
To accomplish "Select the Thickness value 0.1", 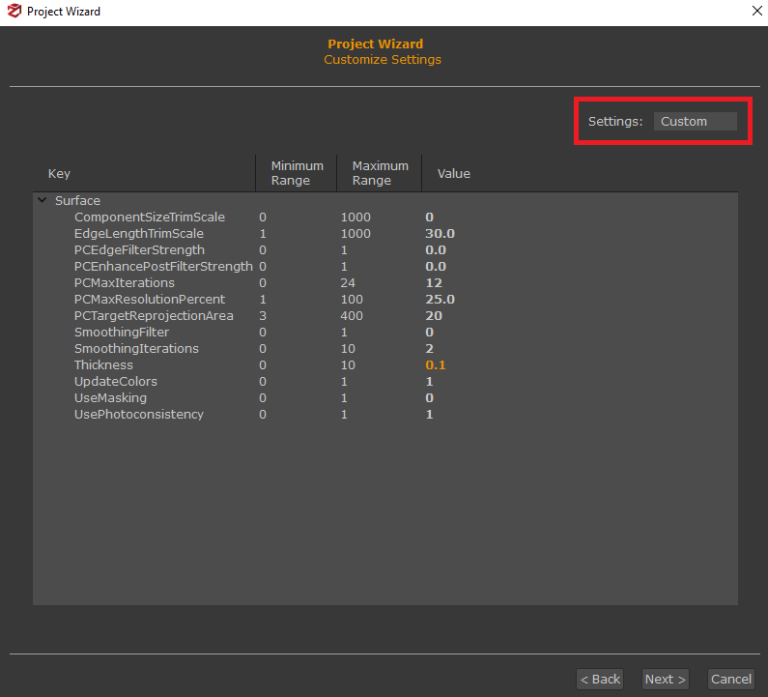I will (435, 365).
